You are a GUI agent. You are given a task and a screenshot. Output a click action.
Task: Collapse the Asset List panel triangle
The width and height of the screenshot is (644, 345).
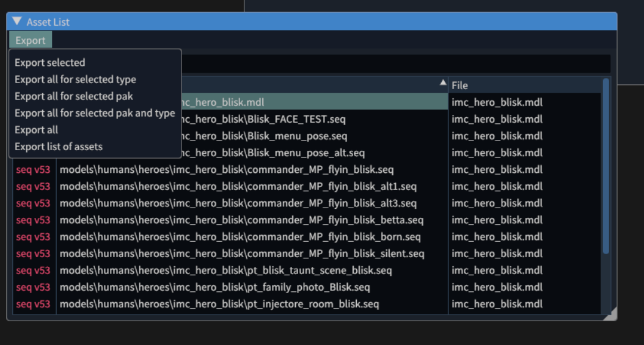[16, 21]
